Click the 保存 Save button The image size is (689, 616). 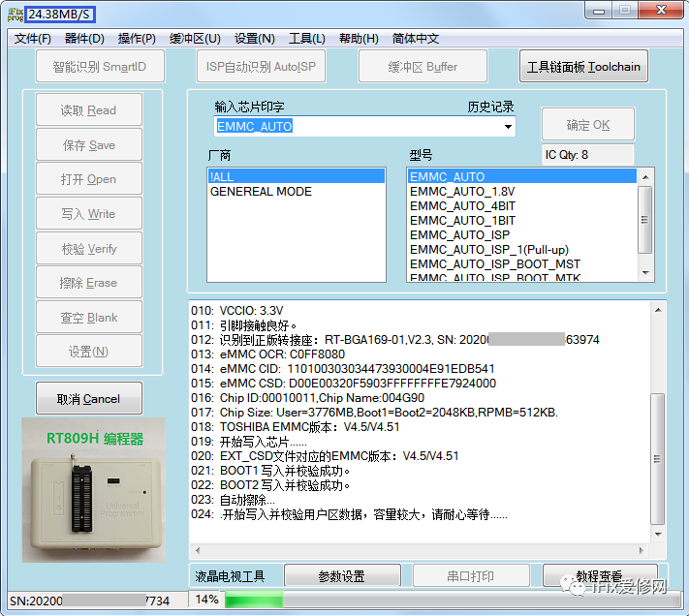pos(89,144)
